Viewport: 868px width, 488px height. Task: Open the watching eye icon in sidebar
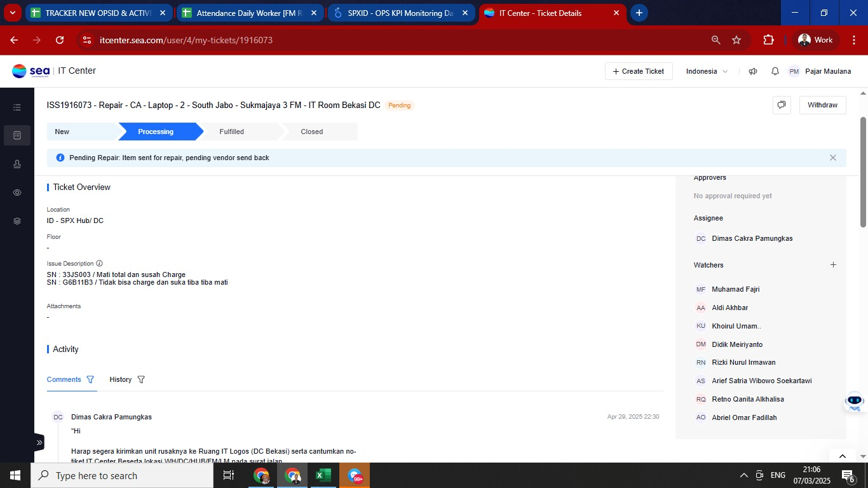(17, 193)
